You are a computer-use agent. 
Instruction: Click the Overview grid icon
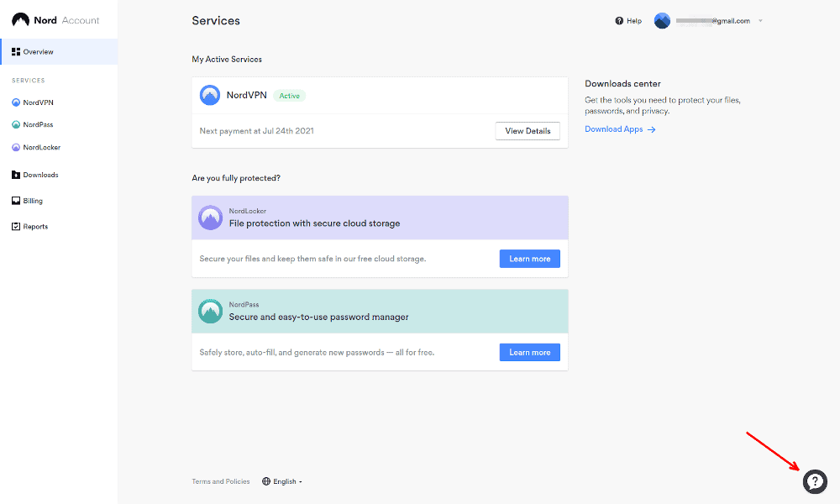pyautogui.click(x=15, y=51)
